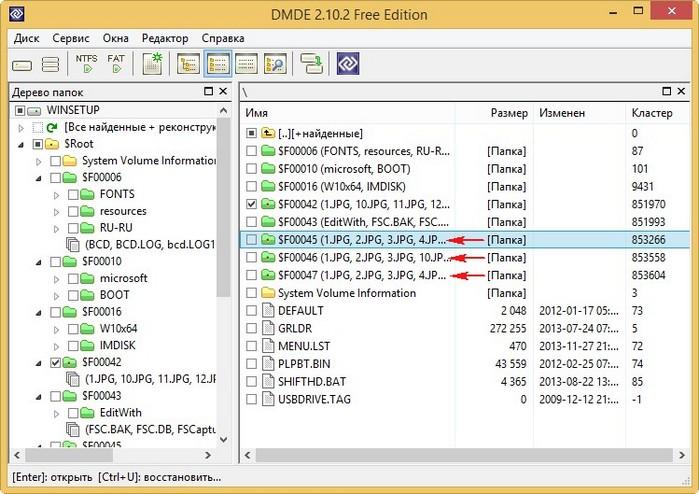The image size is (699, 494).
Task: Tick the DEFAULT file checkbox
Action: click(251, 310)
